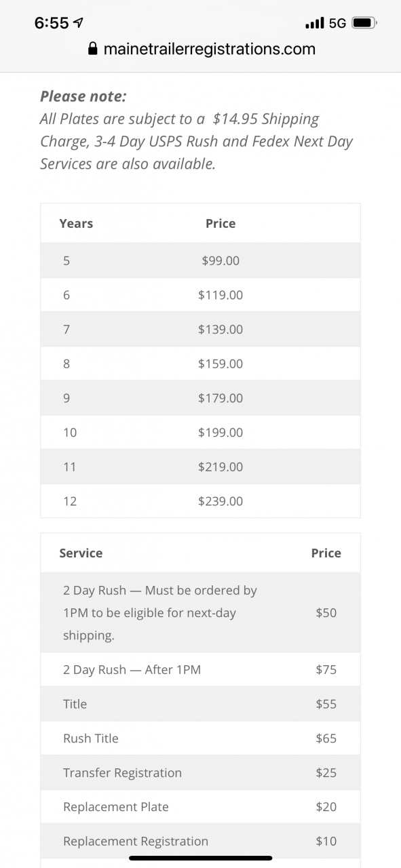Image resolution: width=401 pixels, height=868 pixels.
Task: Tap the Please note shipping charge text
Action: coord(197,130)
